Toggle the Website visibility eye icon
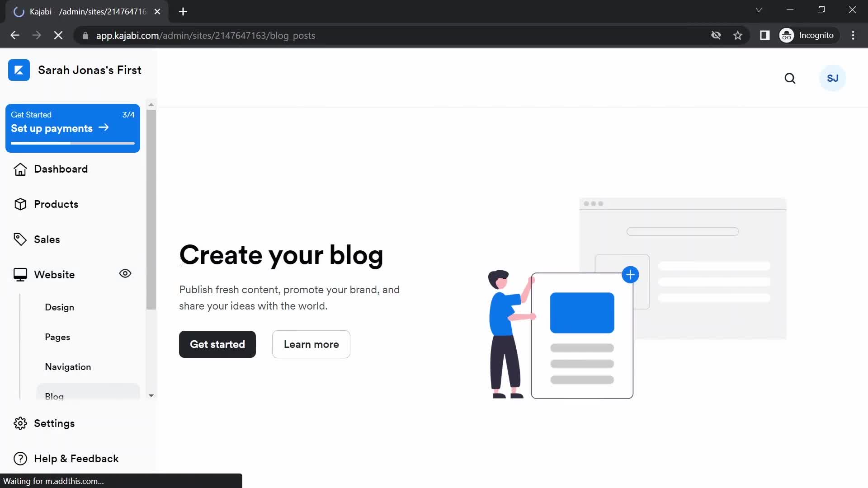The image size is (868, 488). 125,273
